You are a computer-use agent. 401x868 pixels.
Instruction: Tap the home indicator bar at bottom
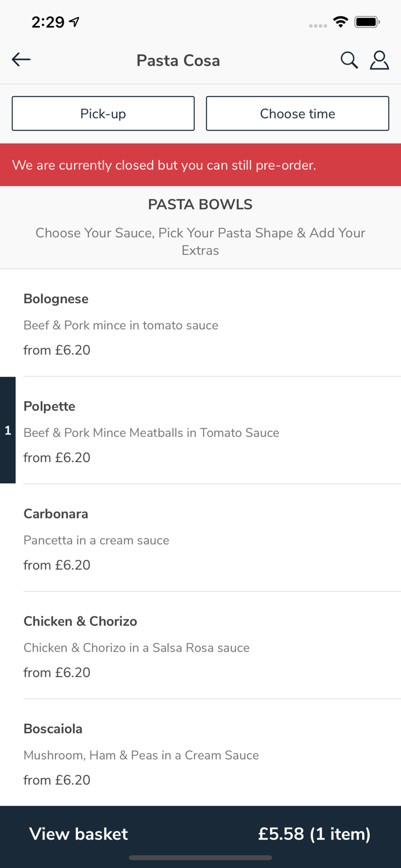tap(200, 858)
